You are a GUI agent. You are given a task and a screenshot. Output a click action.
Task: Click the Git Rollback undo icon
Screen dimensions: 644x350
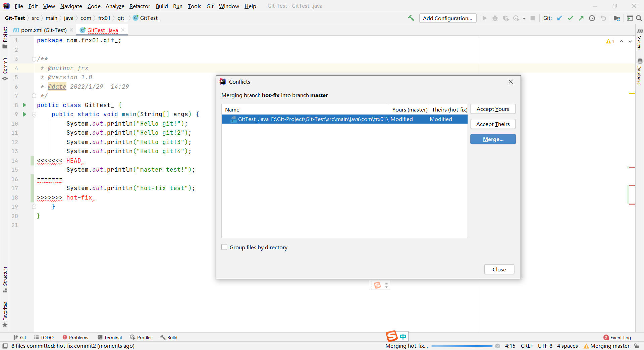603,18
